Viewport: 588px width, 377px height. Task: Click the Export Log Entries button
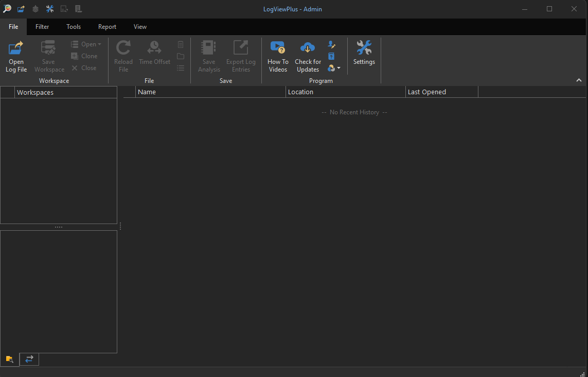point(241,56)
